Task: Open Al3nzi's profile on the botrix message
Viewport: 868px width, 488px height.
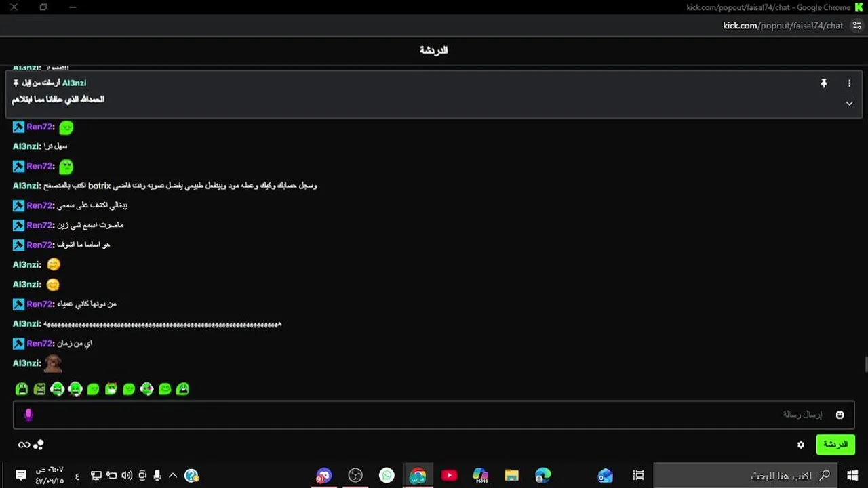Action: coord(26,186)
